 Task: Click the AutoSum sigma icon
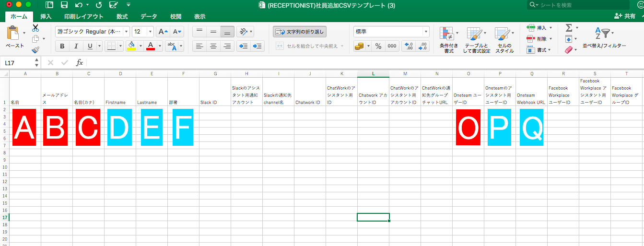click(569, 28)
